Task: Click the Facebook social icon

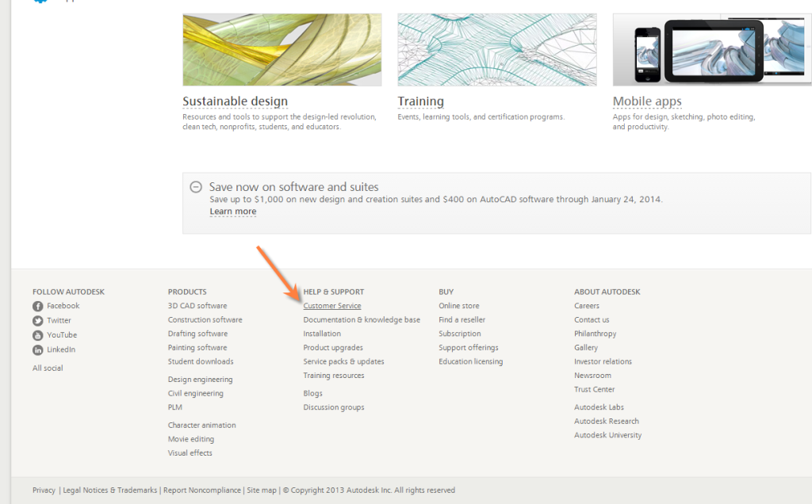Action: point(38,307)
